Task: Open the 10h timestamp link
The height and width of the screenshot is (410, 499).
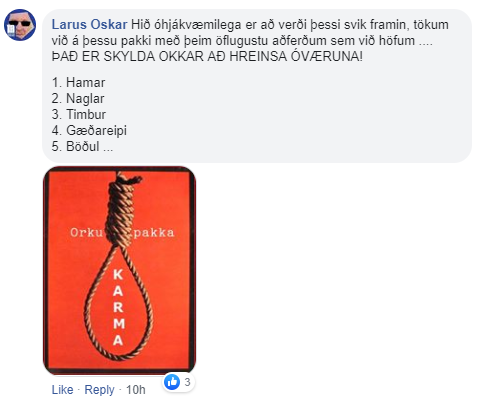Action: 135,389
